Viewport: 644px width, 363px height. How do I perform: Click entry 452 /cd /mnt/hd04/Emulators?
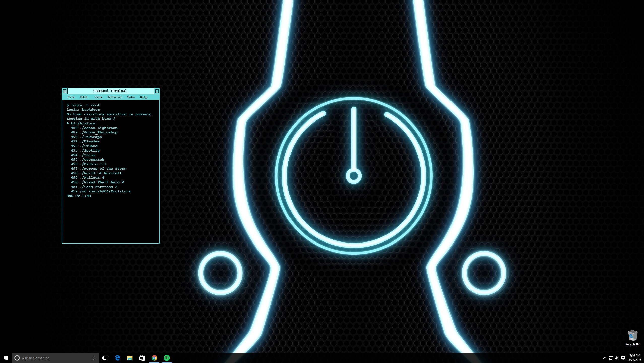(101, 191)
